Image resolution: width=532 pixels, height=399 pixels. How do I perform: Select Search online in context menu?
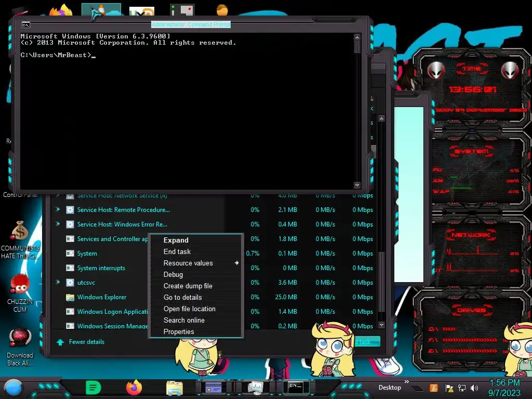pyautogui.click(x=184, y=320)
